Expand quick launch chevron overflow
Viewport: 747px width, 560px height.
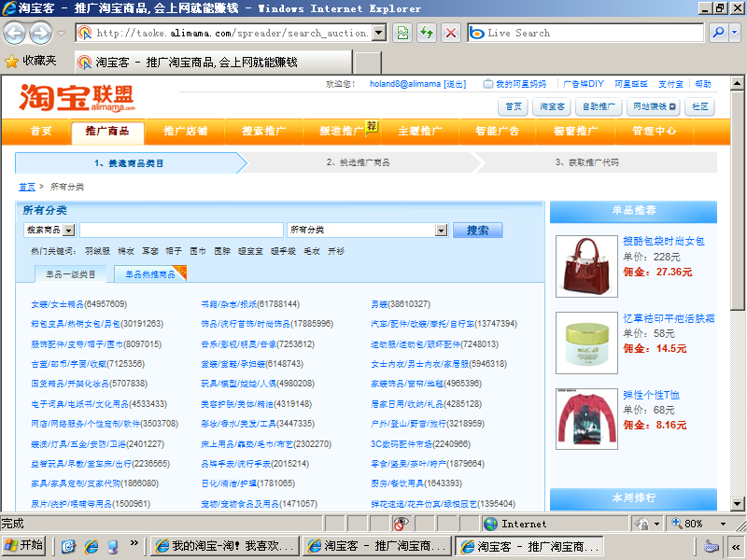coord(134,543)
